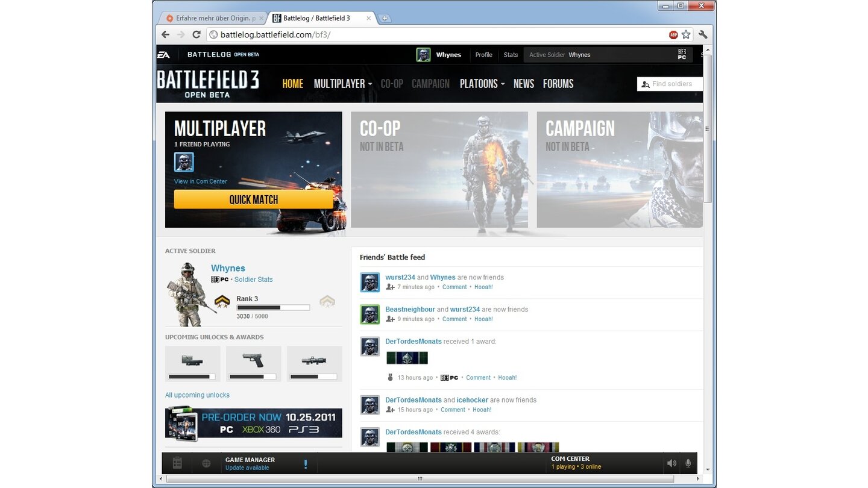The image size is (868, 488).
Task: Click the Beastneighbour feed avatar
Action: pos(370,314)
